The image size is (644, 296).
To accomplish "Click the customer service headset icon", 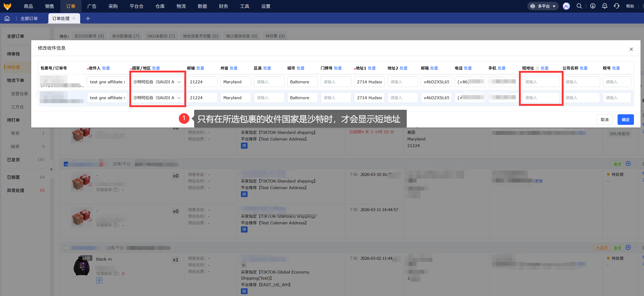I will pos(616,6).
